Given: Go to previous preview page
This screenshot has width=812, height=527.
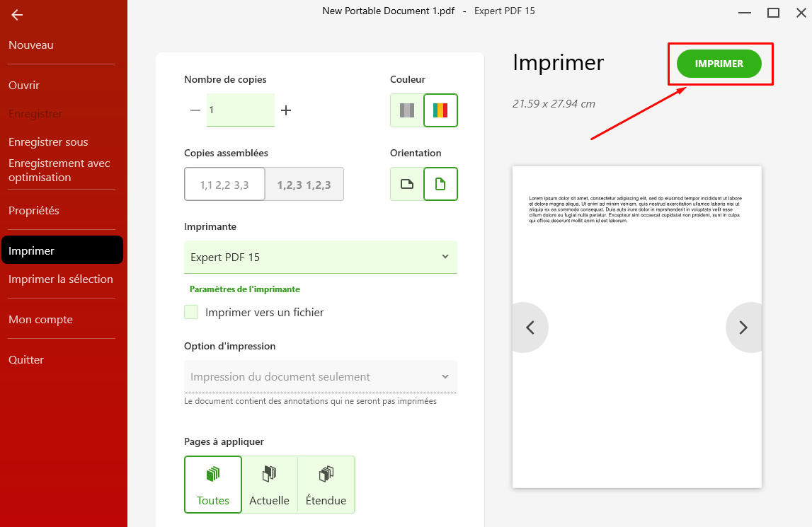Looking at the screenshot, I should 530,328.
